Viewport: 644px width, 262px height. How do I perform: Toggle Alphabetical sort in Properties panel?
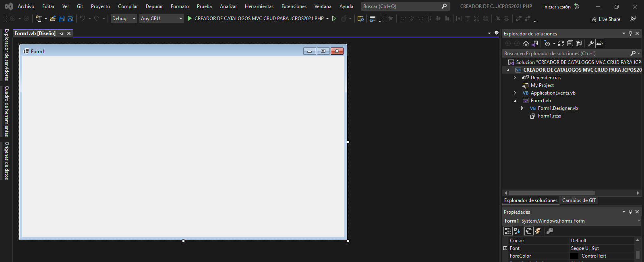click(x=517, y=231)
